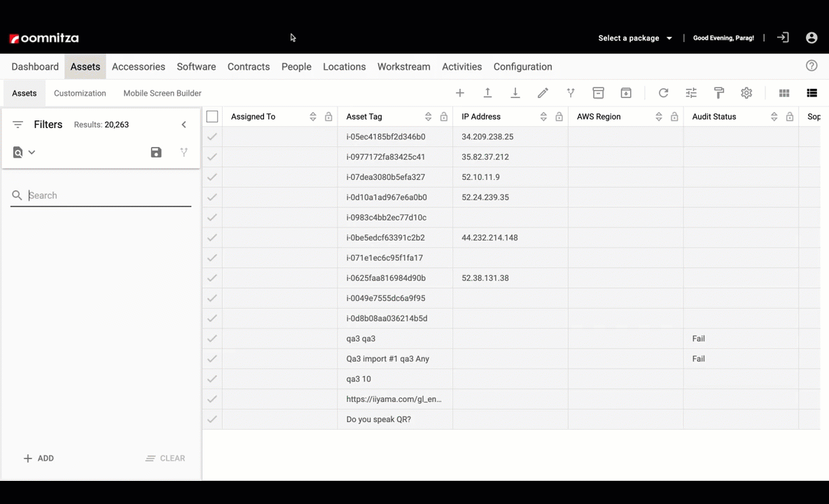Click the user account avatar icon
The height and width of the screenshot is (504, 829).
[811, 38]
